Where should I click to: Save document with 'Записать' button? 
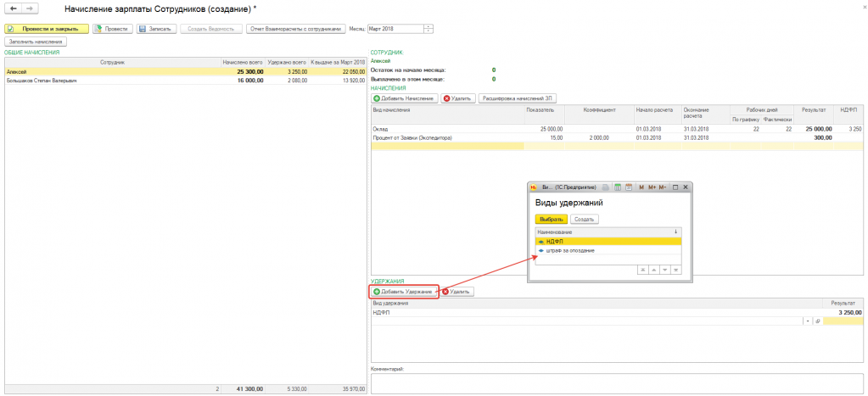[x=157, y=29]
